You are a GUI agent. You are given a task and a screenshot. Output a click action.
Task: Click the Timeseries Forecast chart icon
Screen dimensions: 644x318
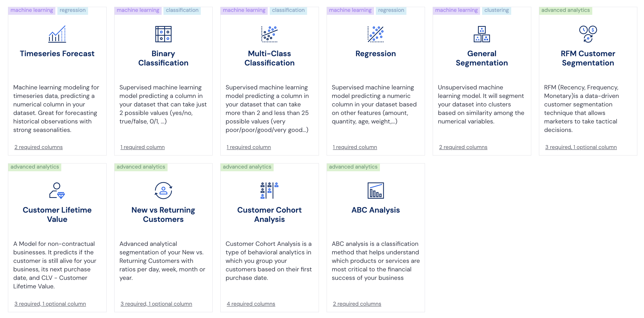(x=57, y=34)
